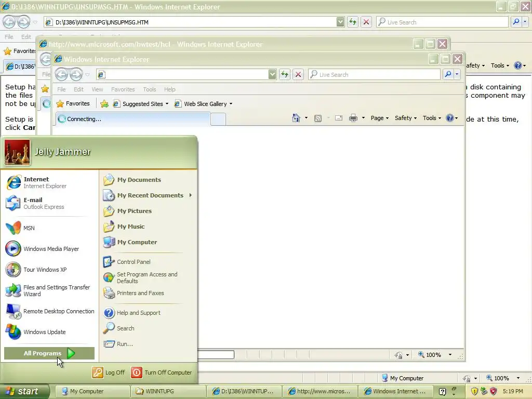
Task: Open Help menu in front IE window
Action: [x=170, y=89]
